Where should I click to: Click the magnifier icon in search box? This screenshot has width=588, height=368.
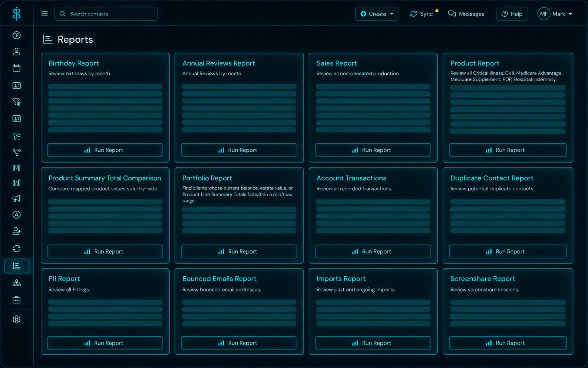click(63, 14)
